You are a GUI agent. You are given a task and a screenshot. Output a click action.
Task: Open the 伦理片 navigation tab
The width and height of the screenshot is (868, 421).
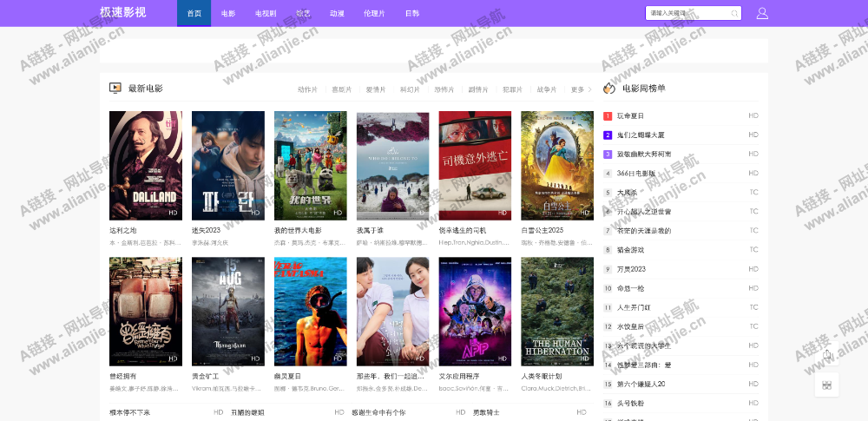pos(374,13)
